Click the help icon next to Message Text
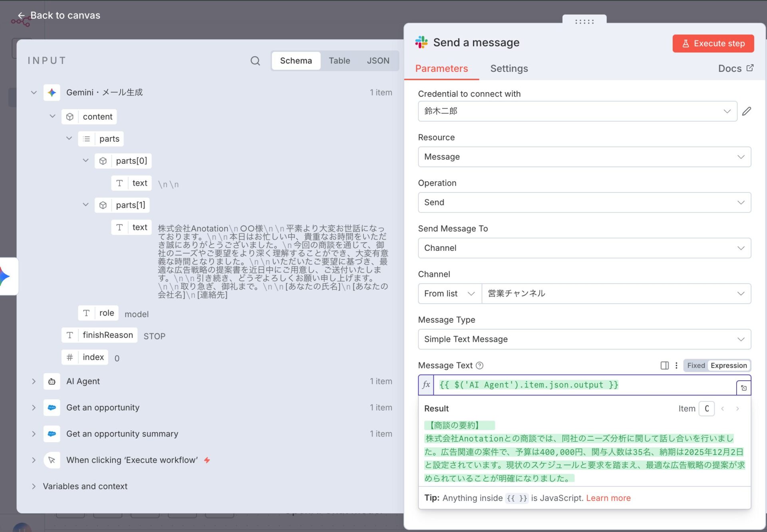This screenshot has width=767, height=532. tap(480, 365)
